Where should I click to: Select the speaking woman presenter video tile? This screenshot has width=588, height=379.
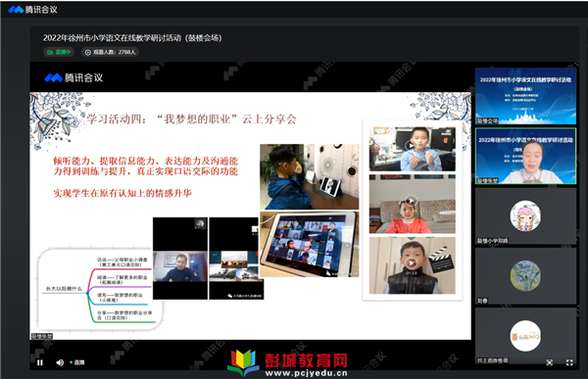525,156
